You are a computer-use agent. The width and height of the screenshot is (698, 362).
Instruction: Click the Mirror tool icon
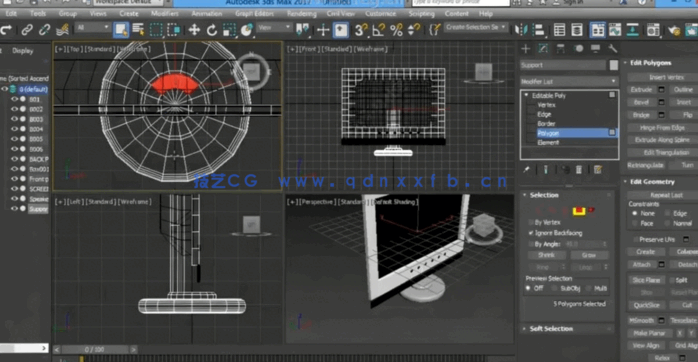pos(521,30)
